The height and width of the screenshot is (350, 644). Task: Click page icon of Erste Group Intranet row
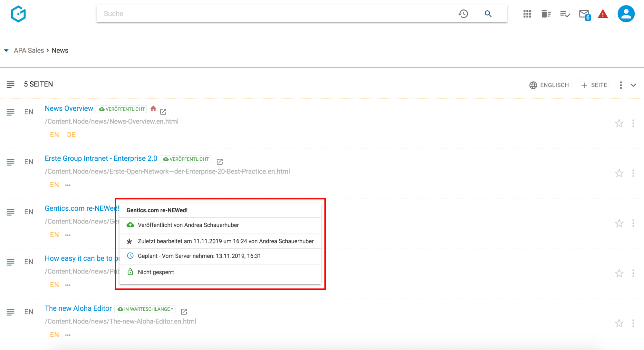10,162
